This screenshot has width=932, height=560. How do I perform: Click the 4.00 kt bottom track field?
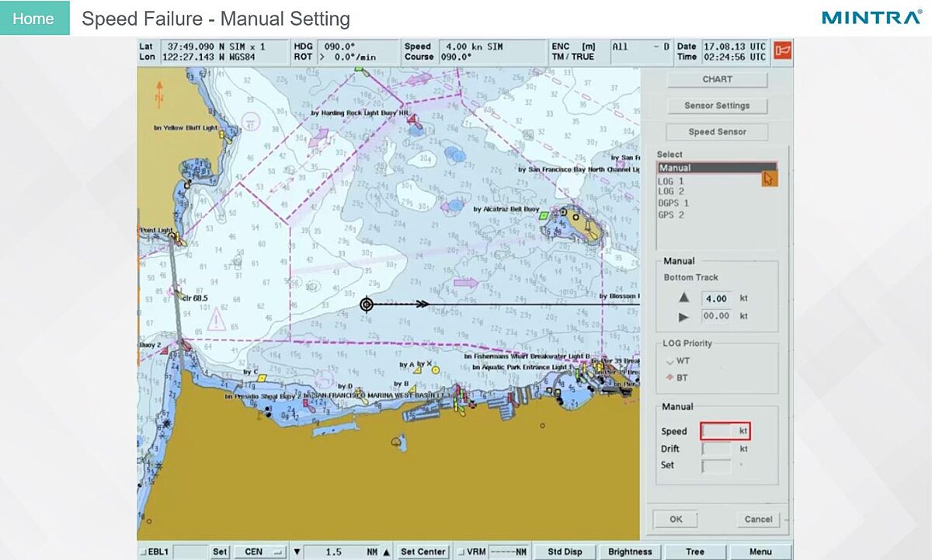tap(716, 298)
